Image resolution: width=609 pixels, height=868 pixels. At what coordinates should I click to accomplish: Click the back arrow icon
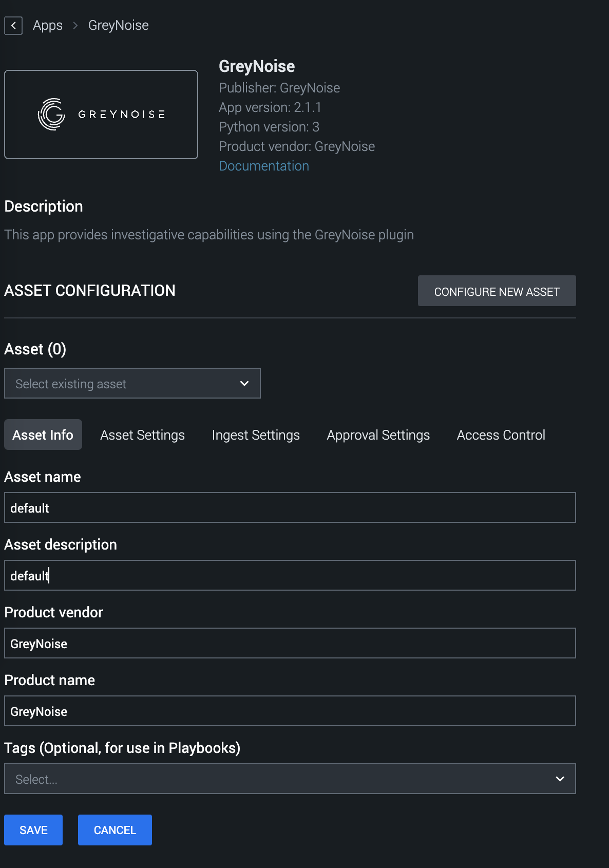click(x=13, y=26)
